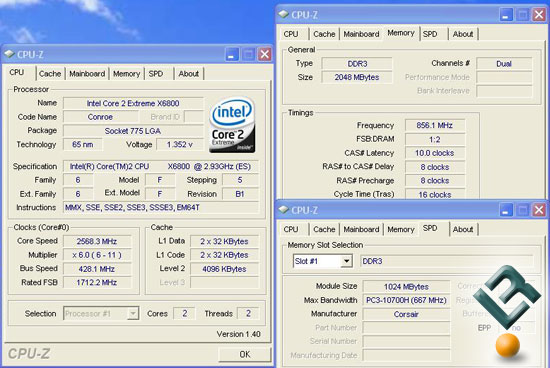Click the Technology value '65 nm'
This screenshot has width=550, height=368.
(83, 145)
